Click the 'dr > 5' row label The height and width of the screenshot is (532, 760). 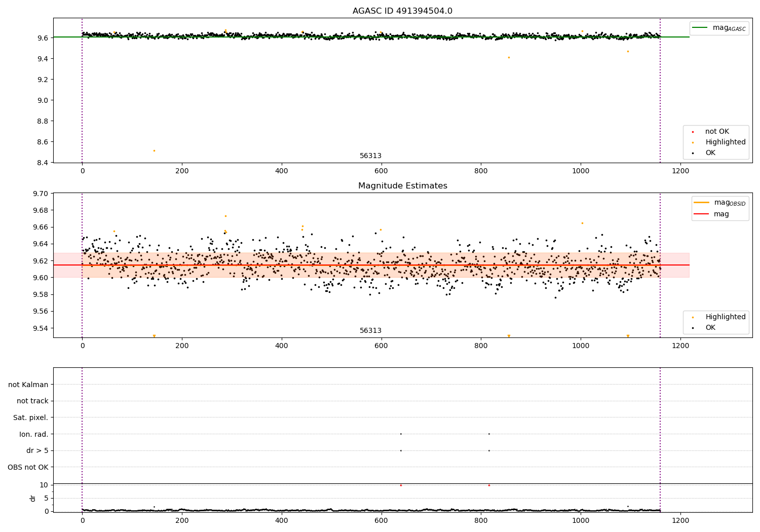coord(37,451)
